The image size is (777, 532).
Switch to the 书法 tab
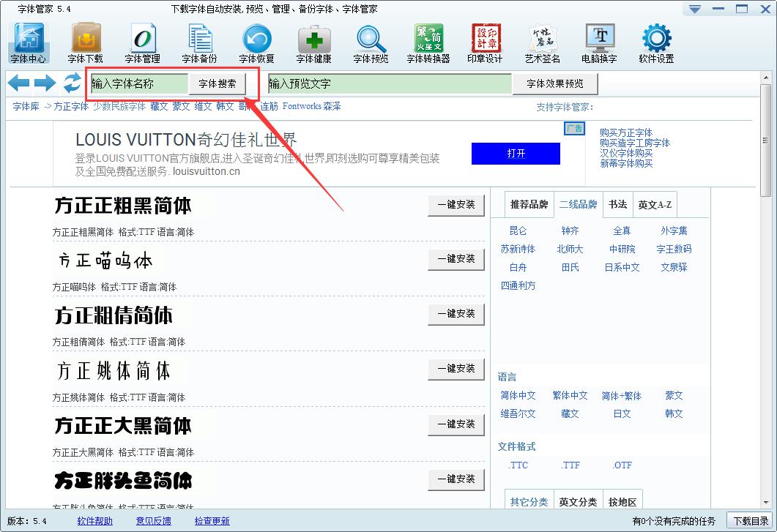[617, 205]
